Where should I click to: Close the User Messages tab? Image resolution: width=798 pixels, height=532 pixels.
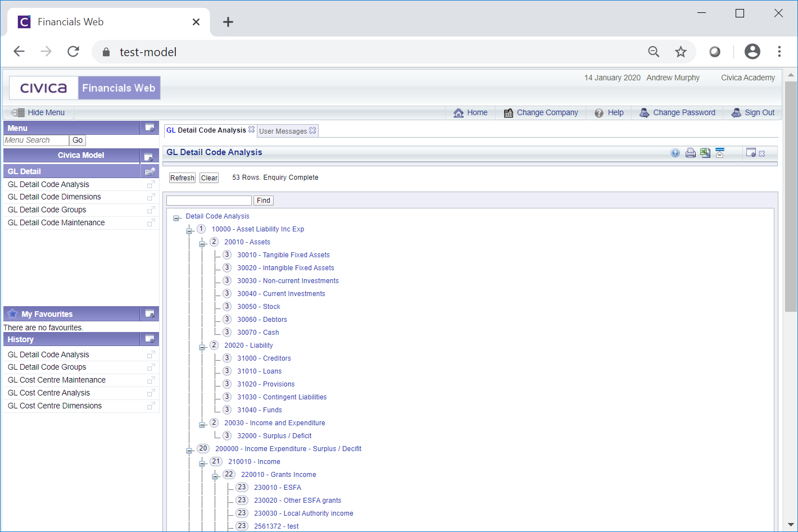(312, 130)
